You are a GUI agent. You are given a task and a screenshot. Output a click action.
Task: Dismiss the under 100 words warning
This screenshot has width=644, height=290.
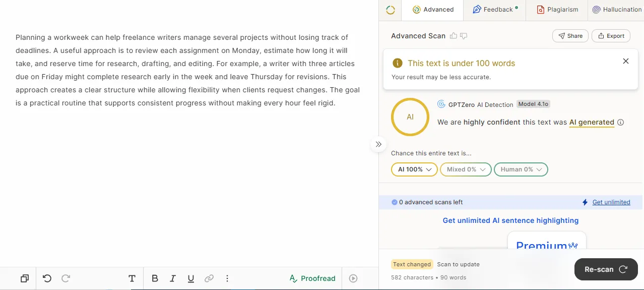tap(626, 61)
